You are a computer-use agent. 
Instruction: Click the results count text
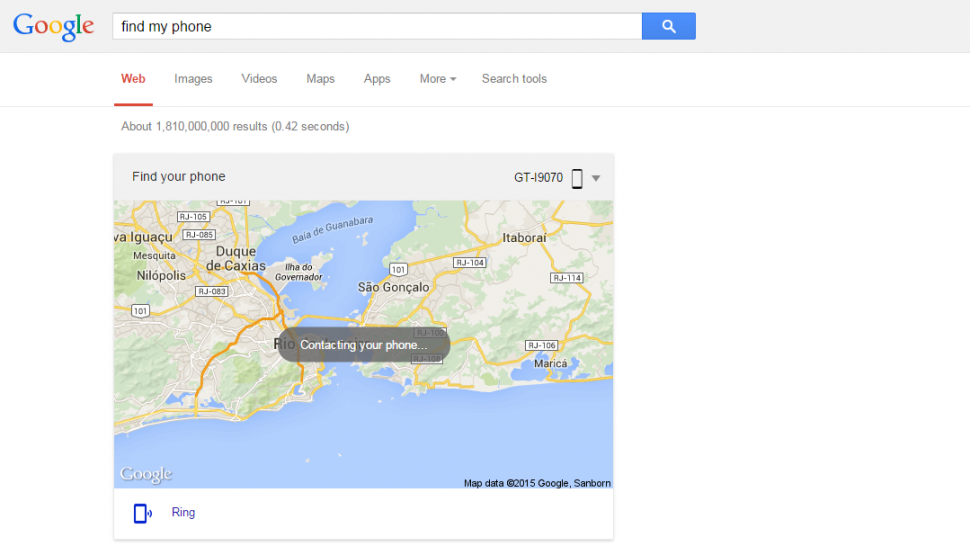(235, 127)
